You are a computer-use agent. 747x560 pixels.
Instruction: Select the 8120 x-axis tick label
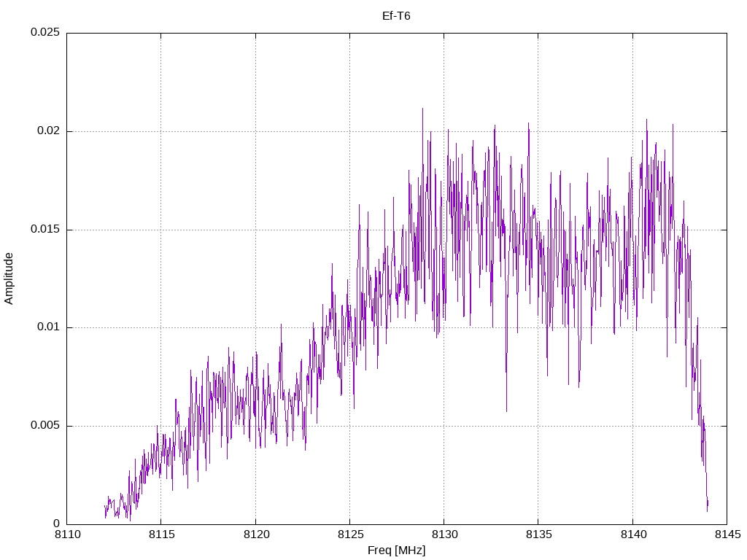coord(256,534)
